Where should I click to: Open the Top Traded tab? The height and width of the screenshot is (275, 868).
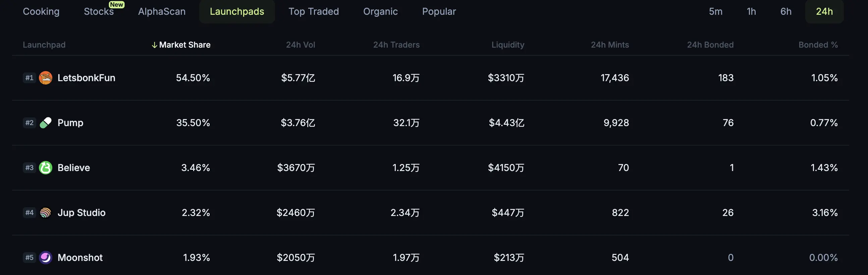pyautogui.click(x=313, y=11)
